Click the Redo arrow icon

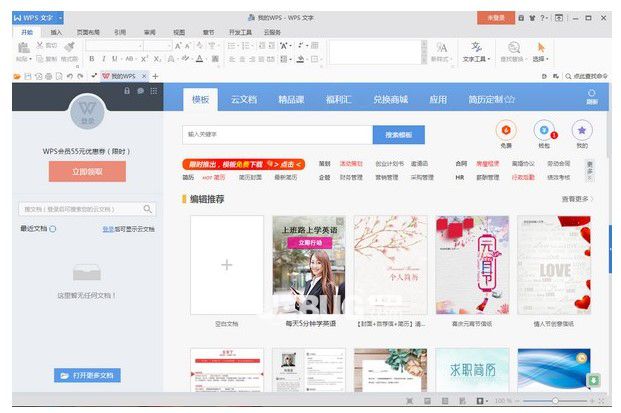(80, 76)
